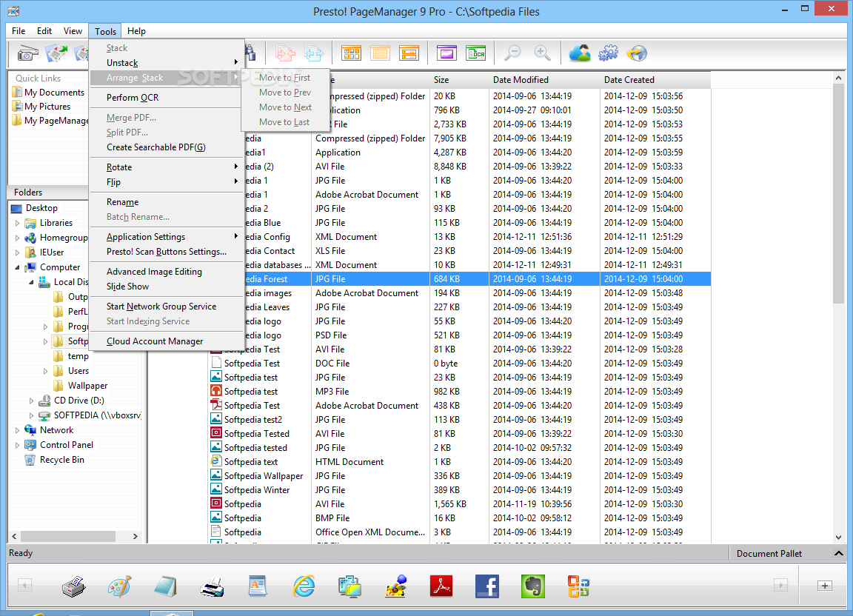Choose Rename in the Tools menu
Viewport: 853px width, 616px height.
point(166,202)
